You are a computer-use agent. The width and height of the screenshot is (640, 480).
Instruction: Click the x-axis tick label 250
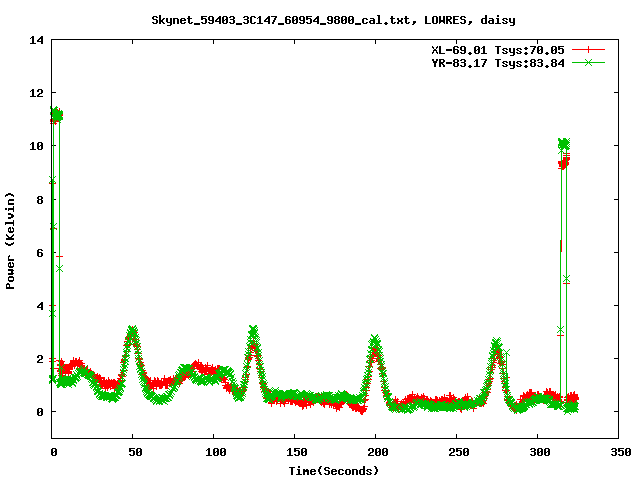tap(458, 452)
